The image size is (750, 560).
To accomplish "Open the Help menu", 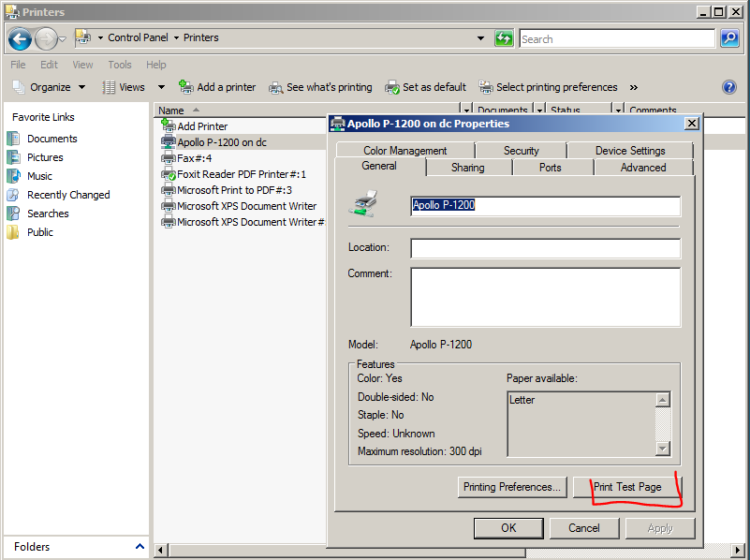I will pos(156,65).
